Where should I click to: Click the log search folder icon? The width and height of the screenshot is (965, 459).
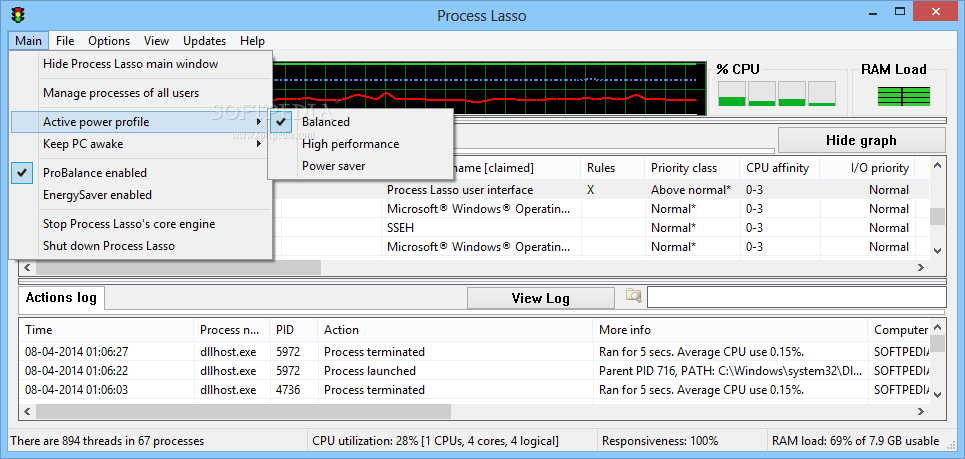point(633,295)
